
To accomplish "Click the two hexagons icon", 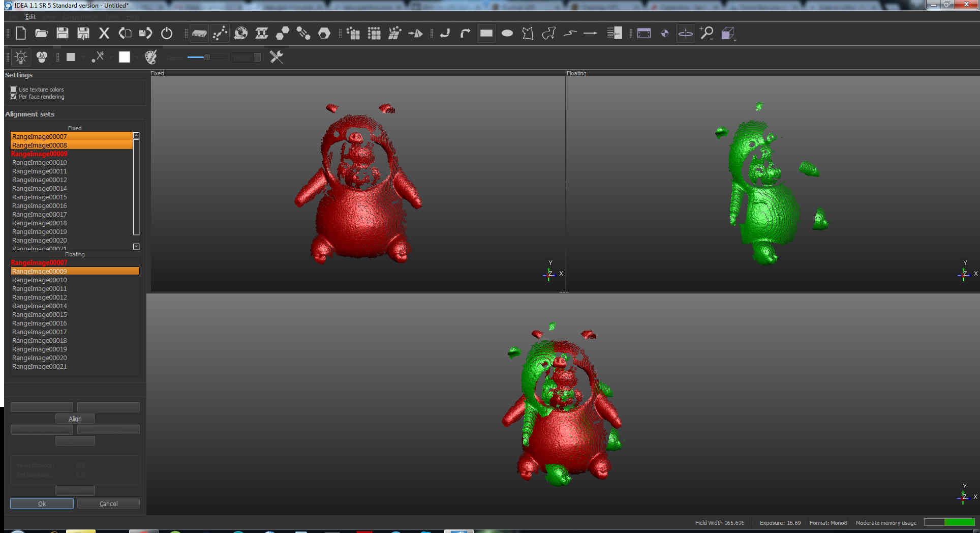I will pyautogui.click(x=283, y=34).
